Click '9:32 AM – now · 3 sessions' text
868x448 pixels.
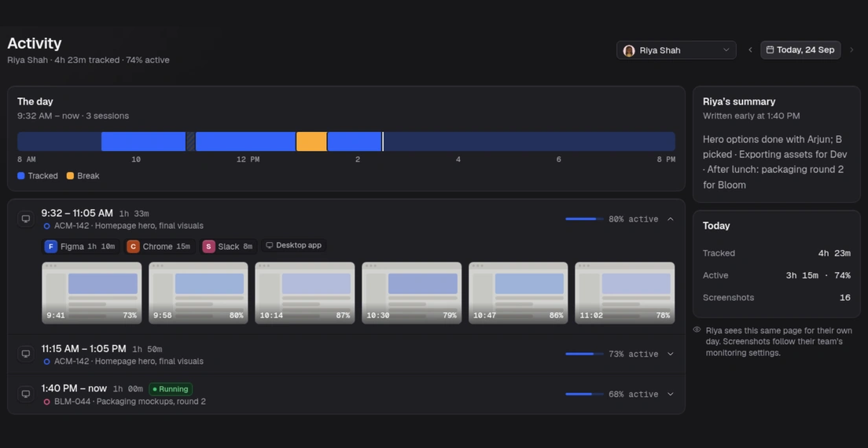tap(73, 116)
